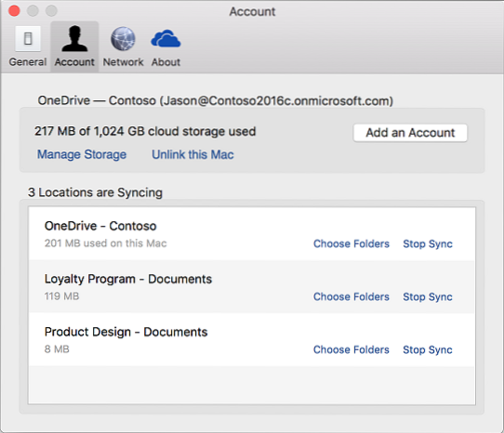Open the About OneDrive cloud icon

[166, 39]
